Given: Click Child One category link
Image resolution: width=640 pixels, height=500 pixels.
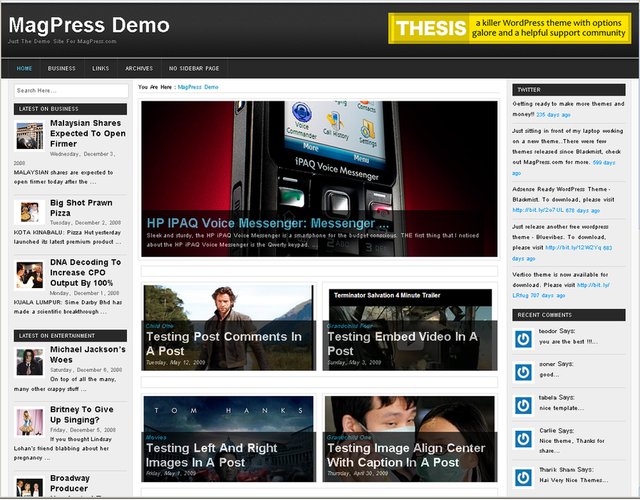Looking at the screenshot, I should [x=160, y=326].
